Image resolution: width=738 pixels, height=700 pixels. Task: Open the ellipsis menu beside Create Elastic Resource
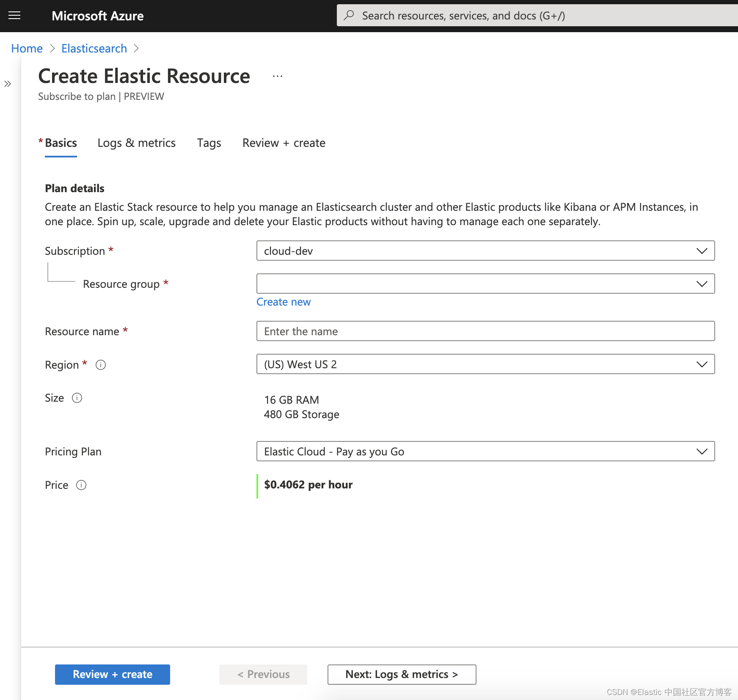point(277,76)
